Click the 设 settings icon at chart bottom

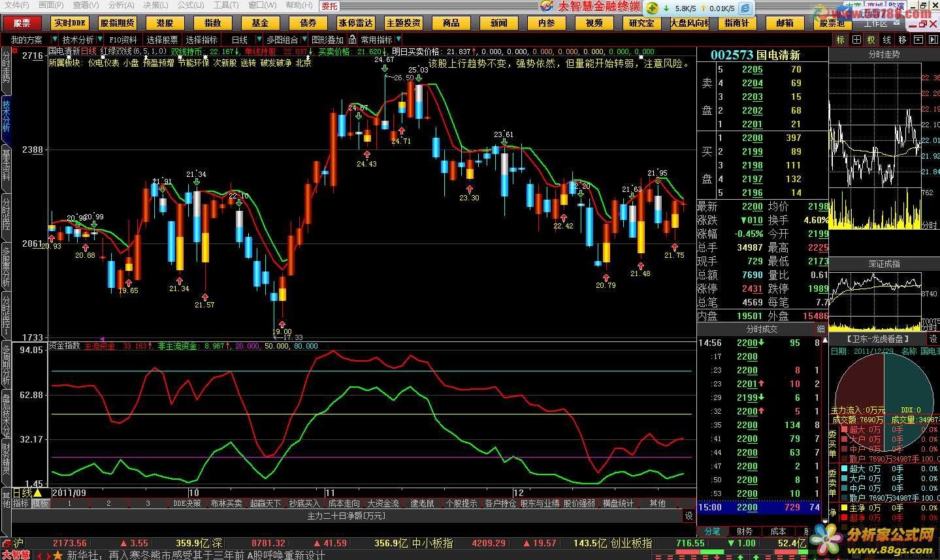(x=689, y=516)
